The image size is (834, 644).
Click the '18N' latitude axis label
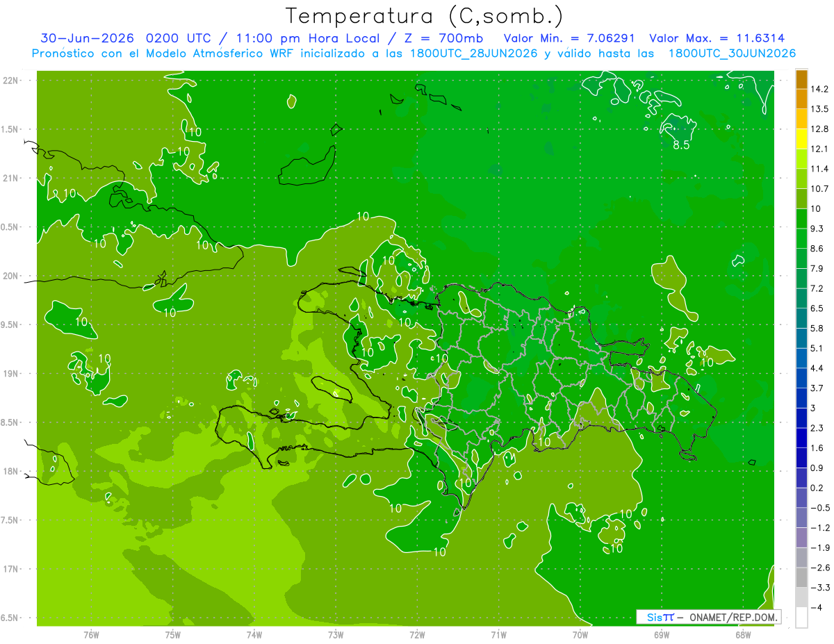coord(12,471)
